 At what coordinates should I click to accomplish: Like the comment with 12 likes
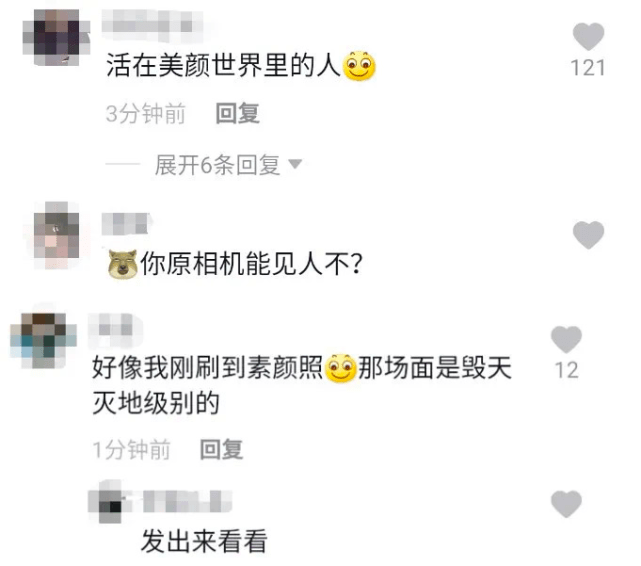click(x=566, y=340)
